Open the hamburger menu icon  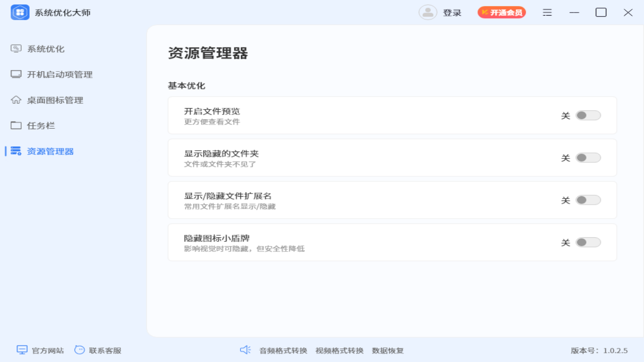pyautogui.click(x=547, y=12)
